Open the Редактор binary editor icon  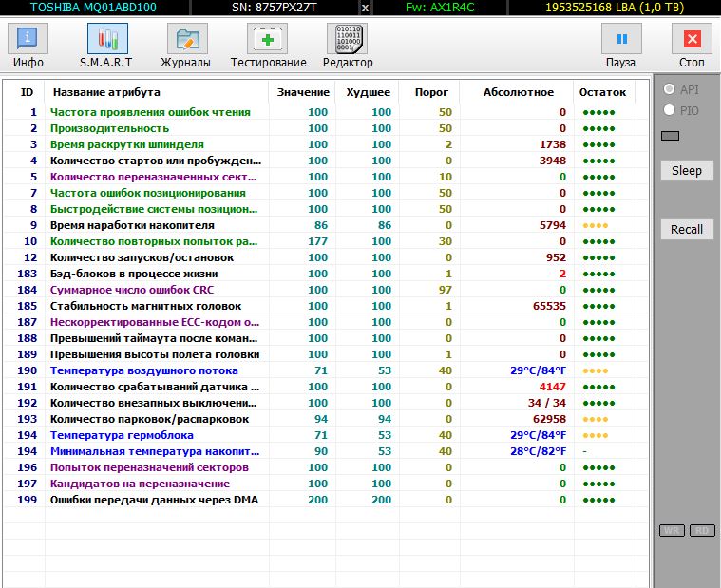point(347,39)
